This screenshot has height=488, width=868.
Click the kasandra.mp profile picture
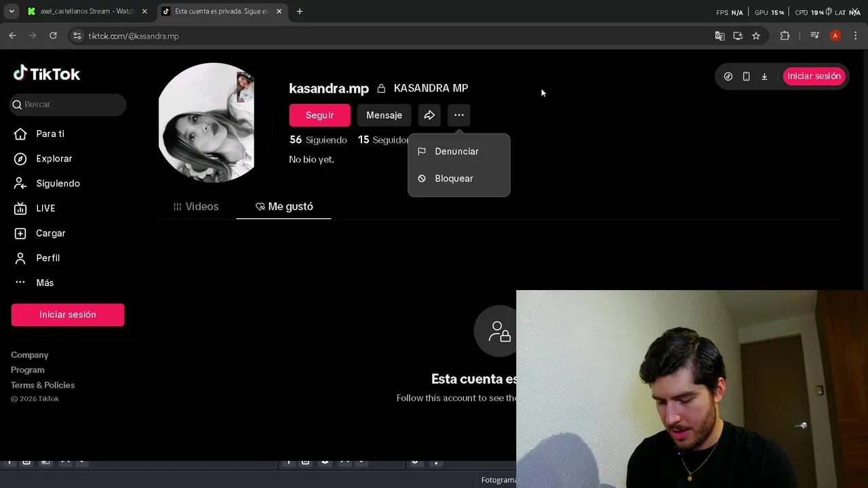(x=206, y=123)
